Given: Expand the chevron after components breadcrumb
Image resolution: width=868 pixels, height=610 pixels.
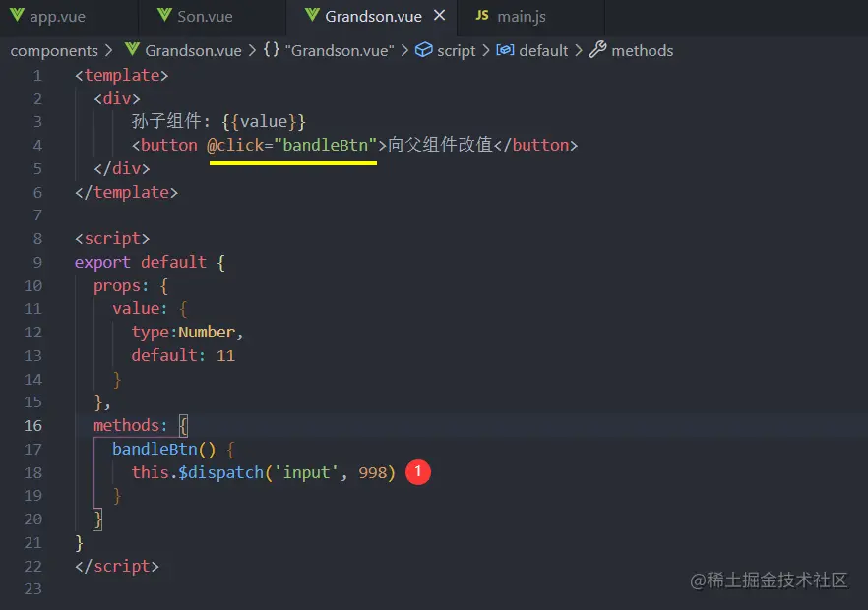Looking at the screenshot, I should tap(109, 51).
